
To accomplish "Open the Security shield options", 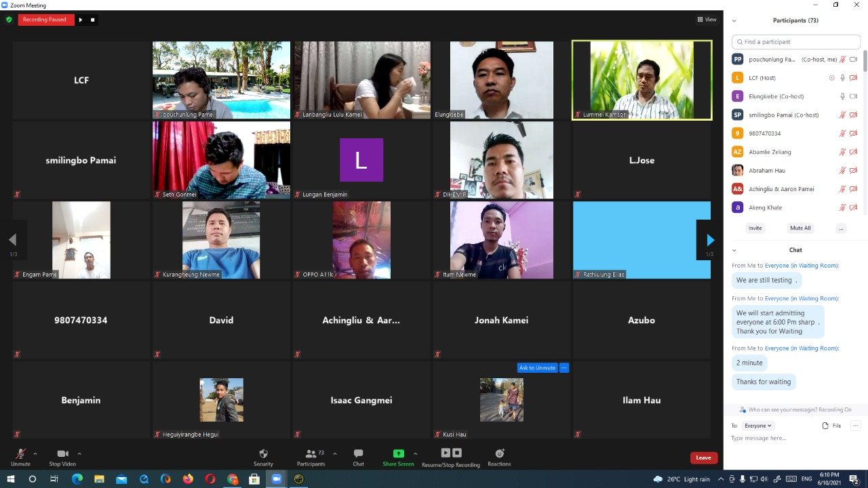I will coord(263,454).
